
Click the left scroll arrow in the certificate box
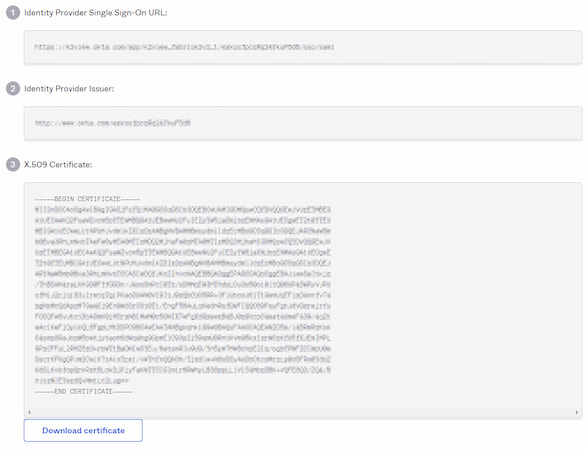click(29, 412)
